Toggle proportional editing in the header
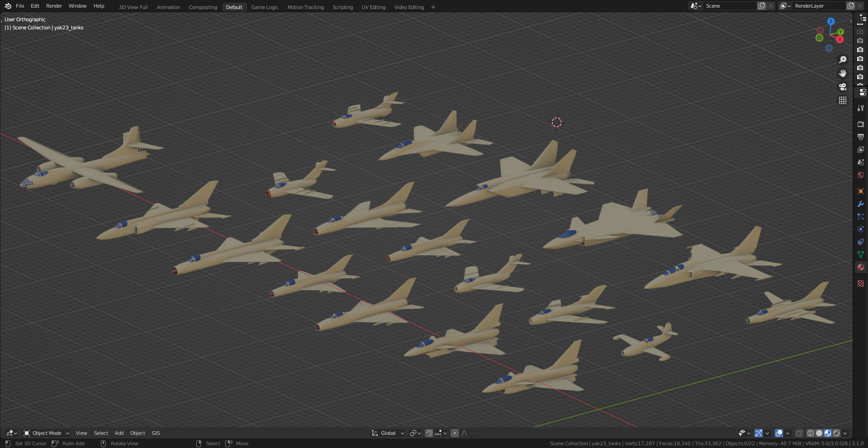This screenshot has height=448, width=868. click(x=455, y=433)
